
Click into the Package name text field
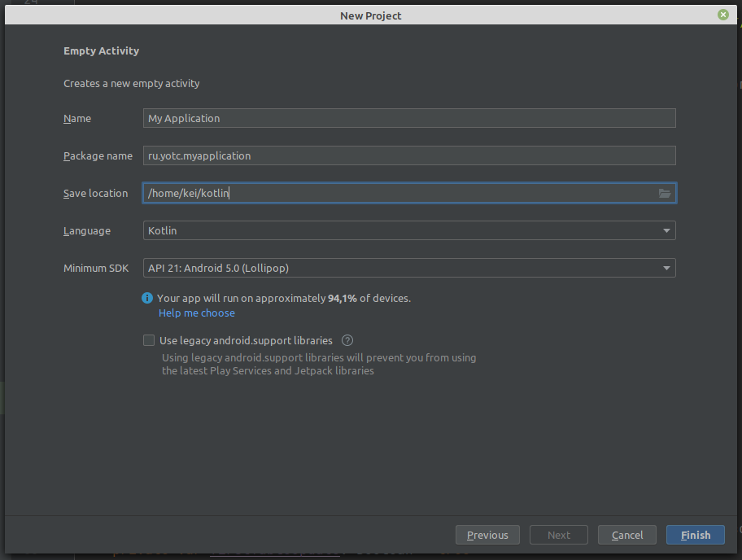coord(409,155)
